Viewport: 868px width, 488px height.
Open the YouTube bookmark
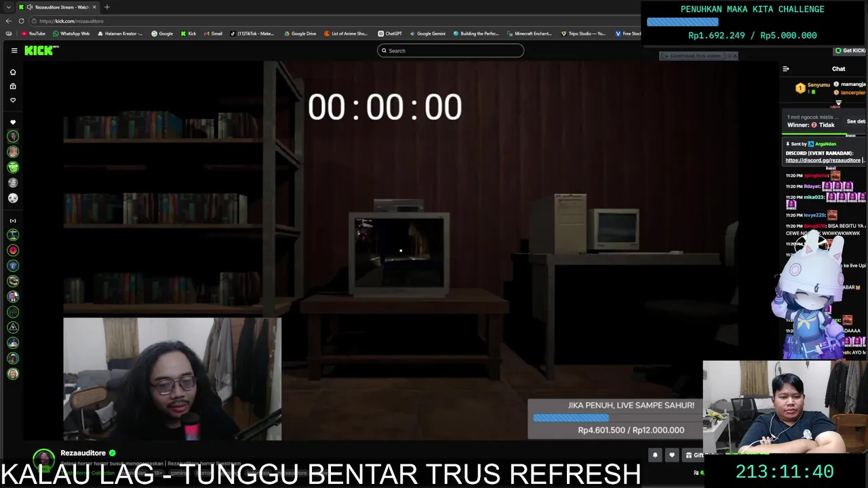pyautogui.click(x=33, y=33)
